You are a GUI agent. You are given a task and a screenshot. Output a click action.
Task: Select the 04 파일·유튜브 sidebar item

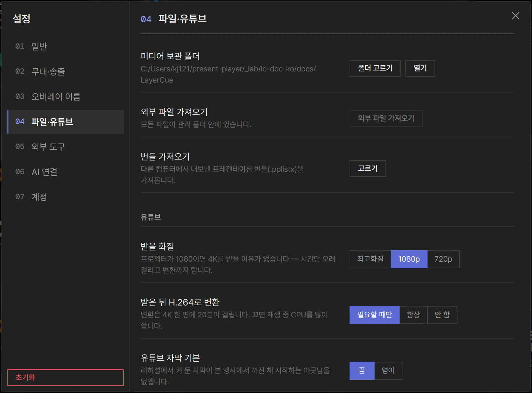65,122
